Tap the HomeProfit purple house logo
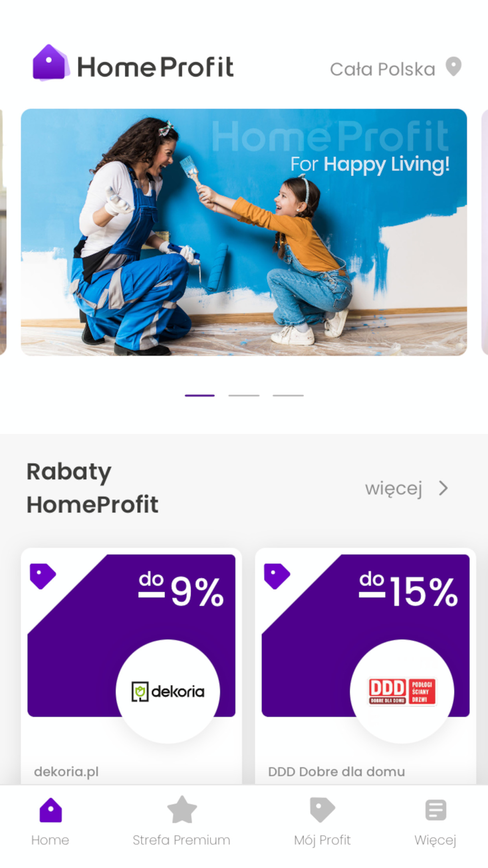The height and width of the screenshot is (868, 488). pos(49,62)
